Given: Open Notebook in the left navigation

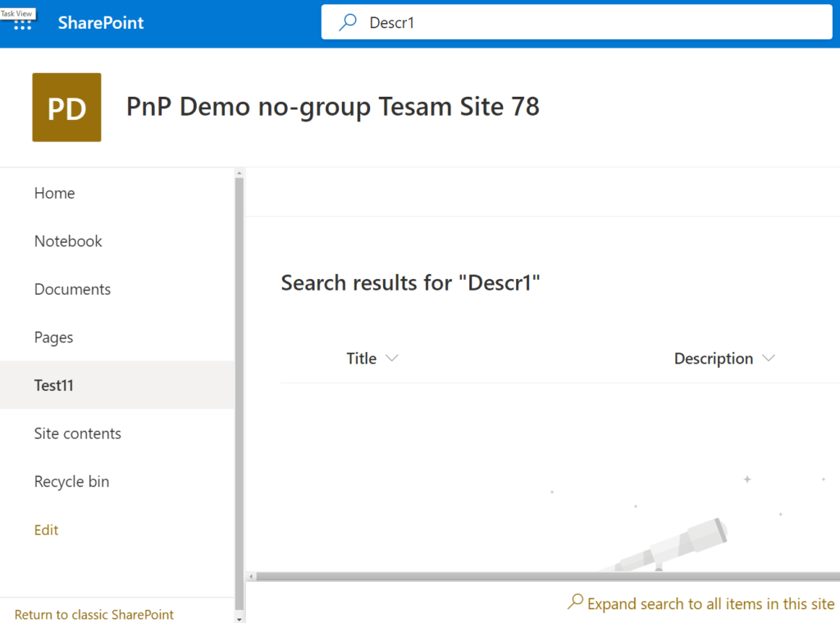Looking at the screenshot, I should [x=68, y=241].
